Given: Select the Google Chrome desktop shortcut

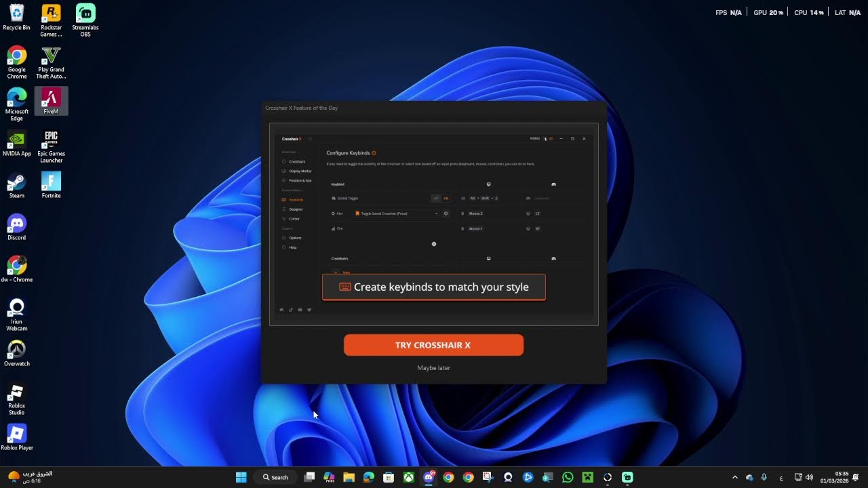Looking at the screenshot, I should point(16,62).
